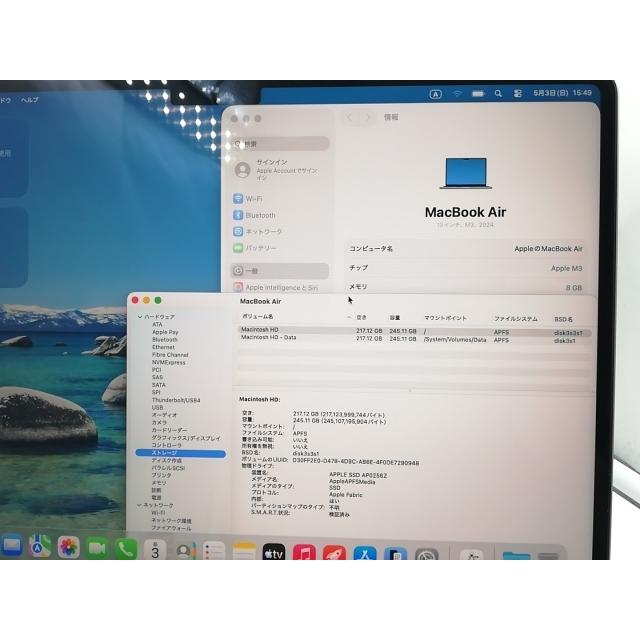Open Reminders from the Dock

[x=214, y=551]
